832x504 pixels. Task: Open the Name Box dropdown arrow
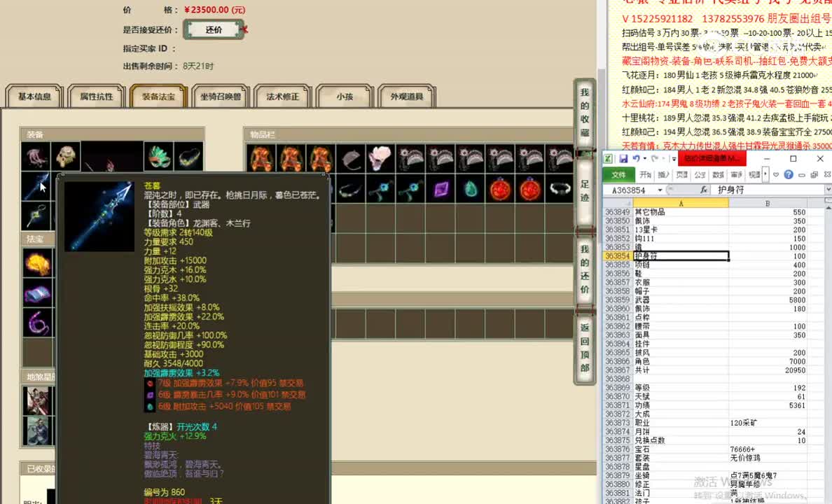[660, 188]
